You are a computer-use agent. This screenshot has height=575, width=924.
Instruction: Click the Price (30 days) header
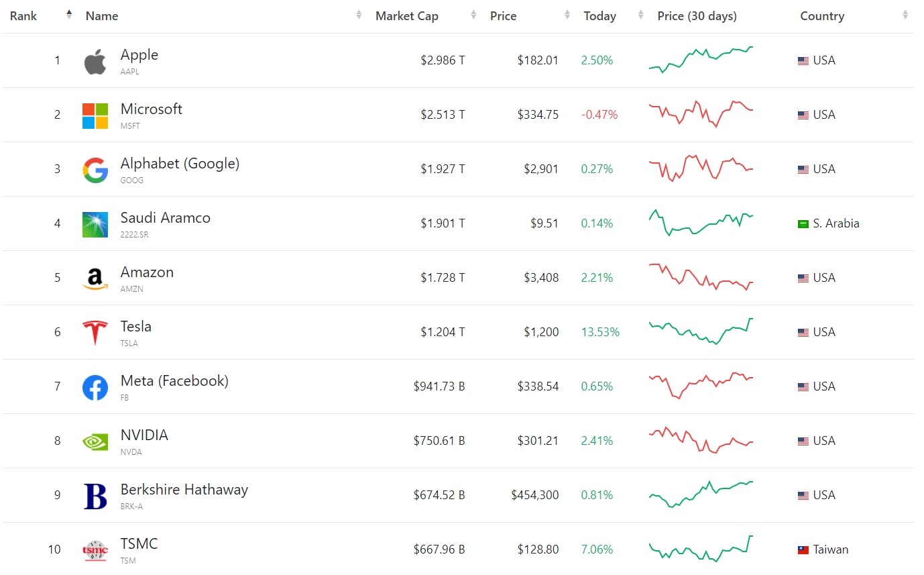pos(697,16)
